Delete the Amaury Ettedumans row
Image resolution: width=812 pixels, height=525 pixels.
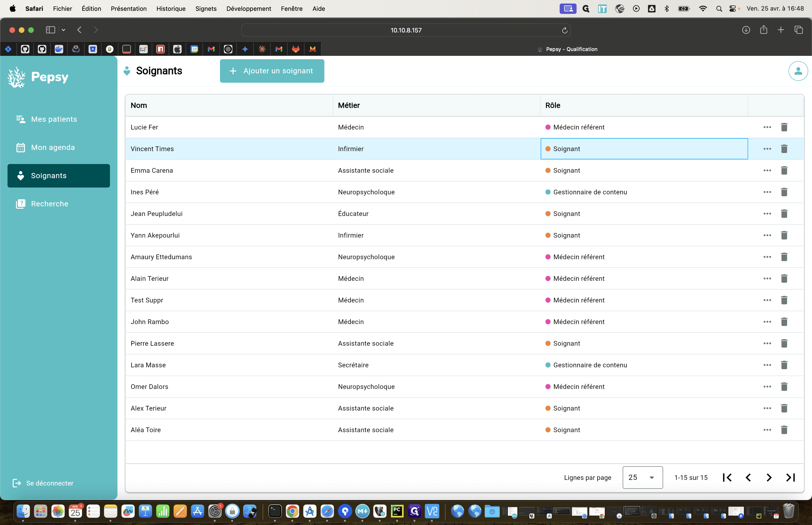pos(784,257)
